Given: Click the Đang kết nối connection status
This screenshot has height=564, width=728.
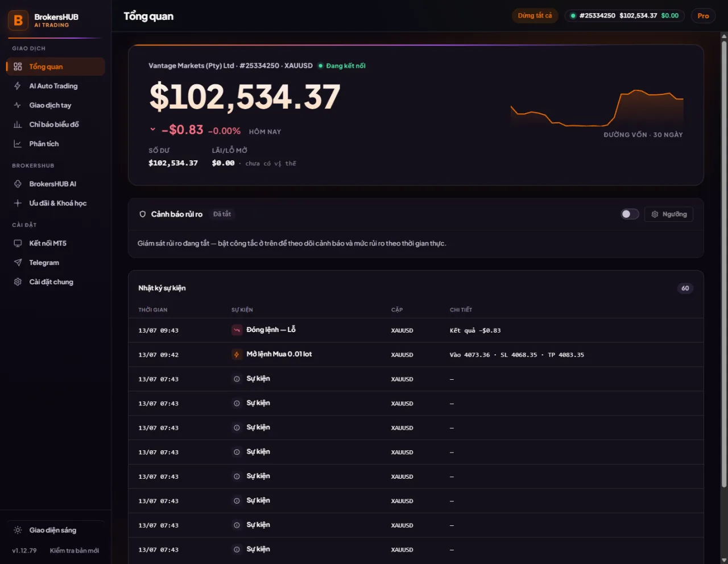Looking at the screenshot, I should coord(341,66).
